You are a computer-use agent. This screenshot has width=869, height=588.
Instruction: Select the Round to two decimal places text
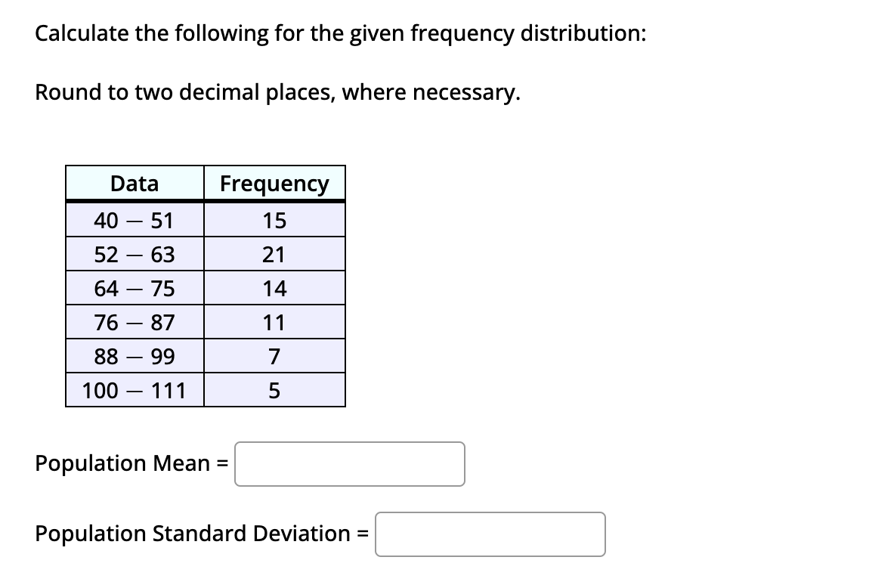(277, 92)
